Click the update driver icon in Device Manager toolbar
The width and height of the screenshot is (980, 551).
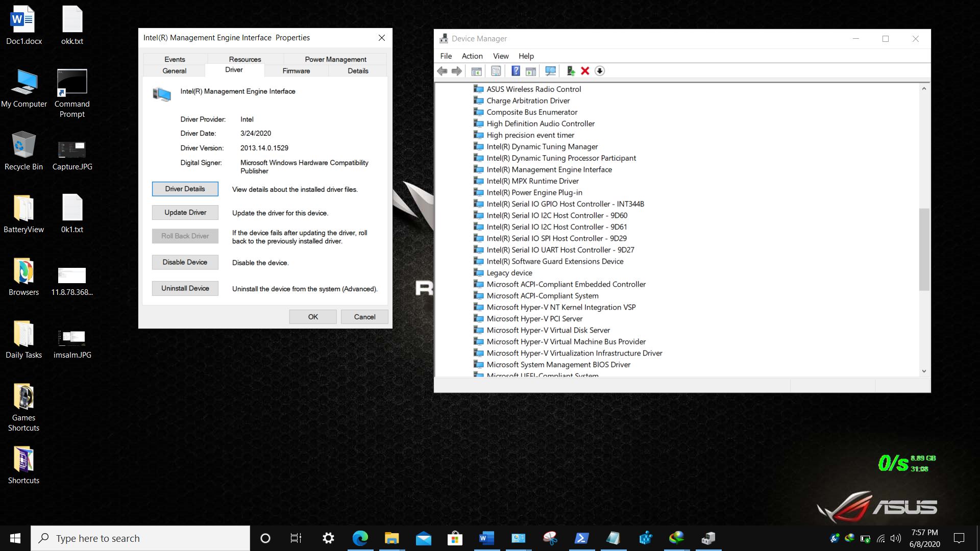(570, 70)
